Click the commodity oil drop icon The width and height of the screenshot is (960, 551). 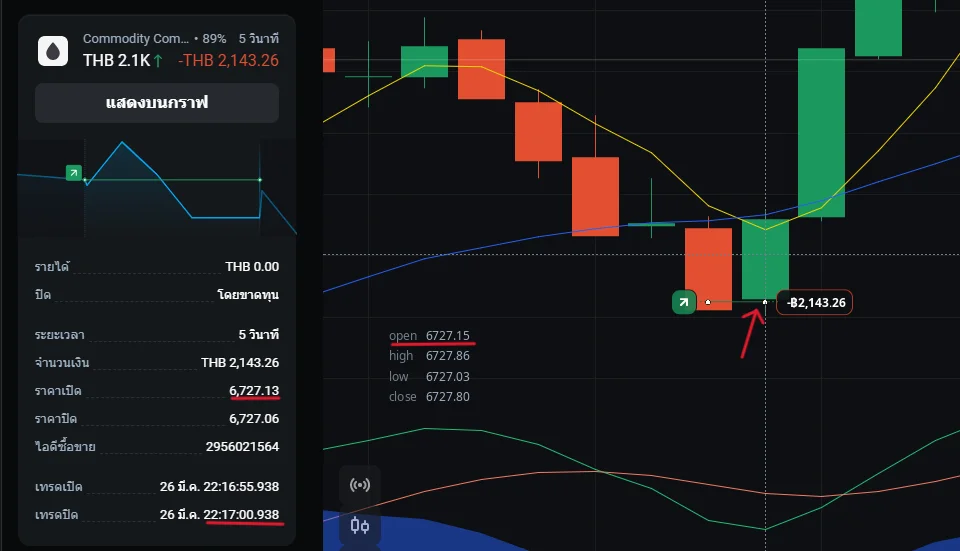(x=53, y=51)
